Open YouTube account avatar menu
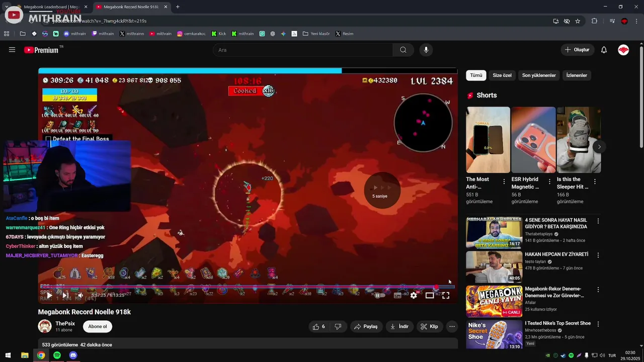 click(x=623, y=50)
